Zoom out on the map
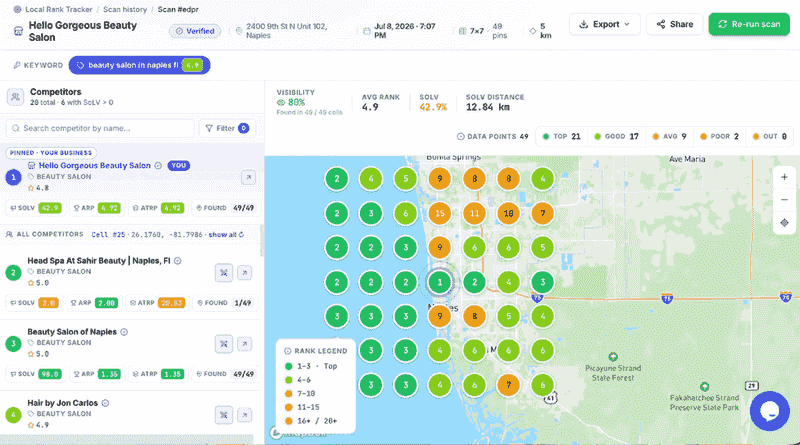Screen dimensions: 800x445 tap(784, 200)
